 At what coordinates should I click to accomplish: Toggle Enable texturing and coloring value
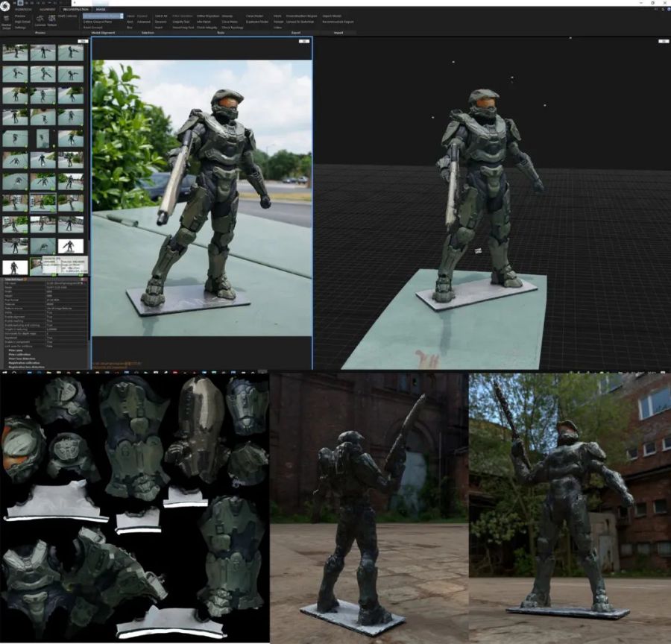[66, 325]
